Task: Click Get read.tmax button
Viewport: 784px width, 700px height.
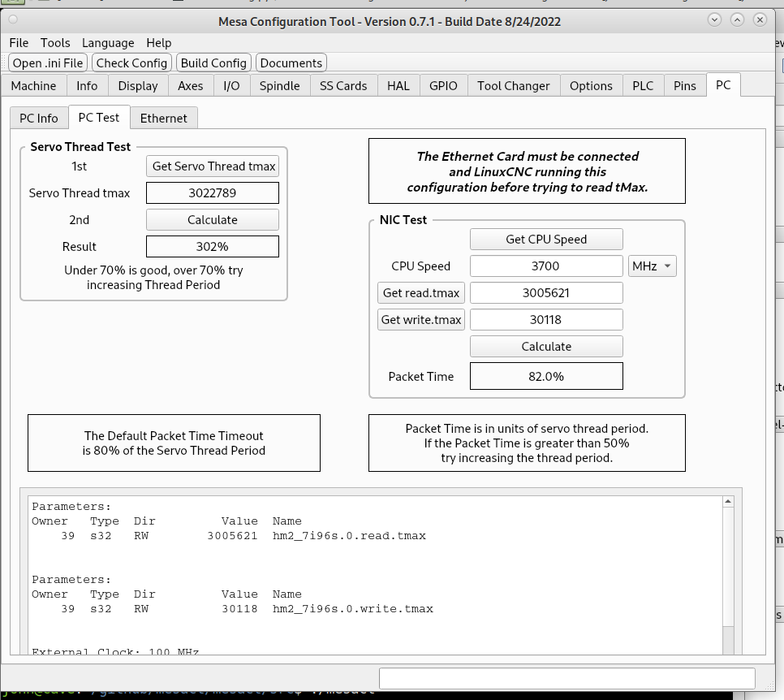Action: [x=421, y=293]
